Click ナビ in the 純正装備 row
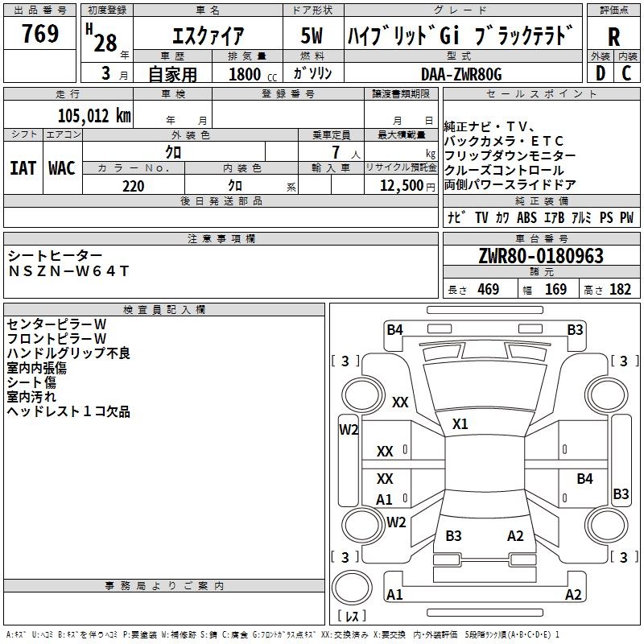644x644 pixels. point(456,217)
